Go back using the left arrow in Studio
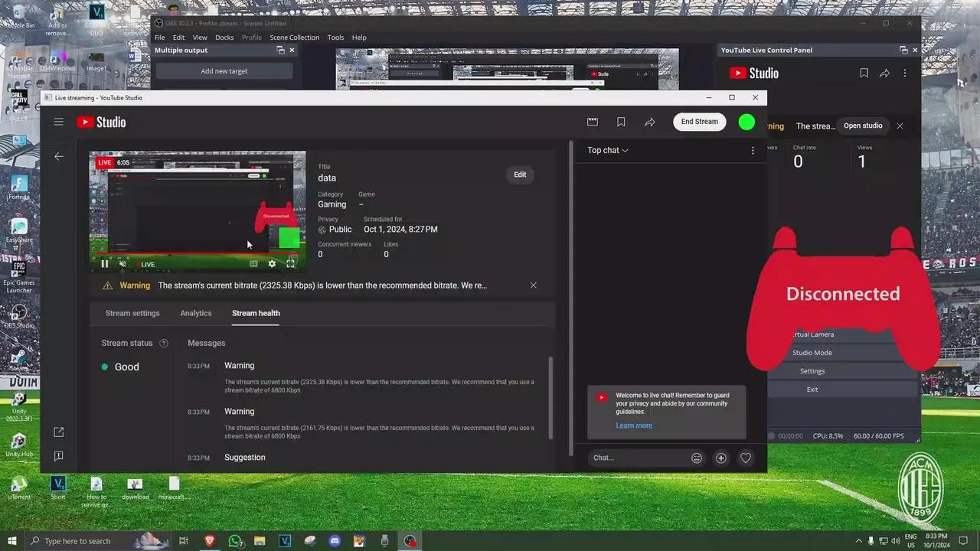Image resolution: width=980 pixels, height=551 pixels. tap(59, 156)
